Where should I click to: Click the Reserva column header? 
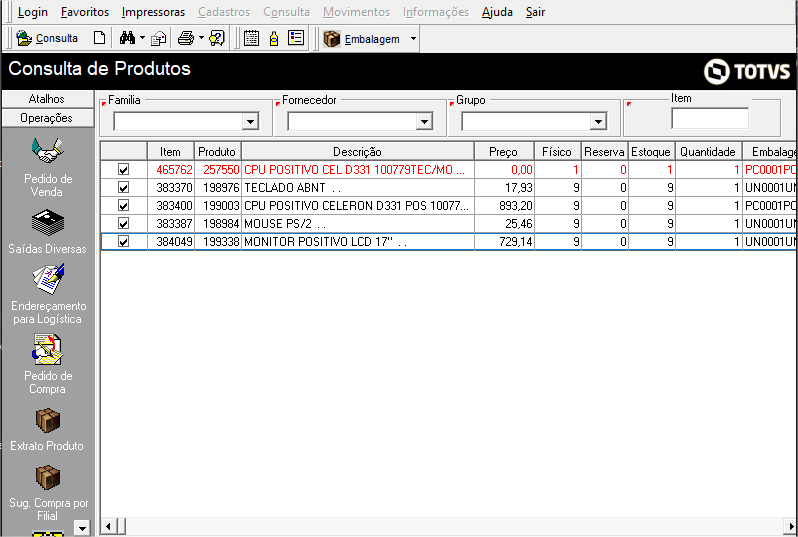[604, 152]
